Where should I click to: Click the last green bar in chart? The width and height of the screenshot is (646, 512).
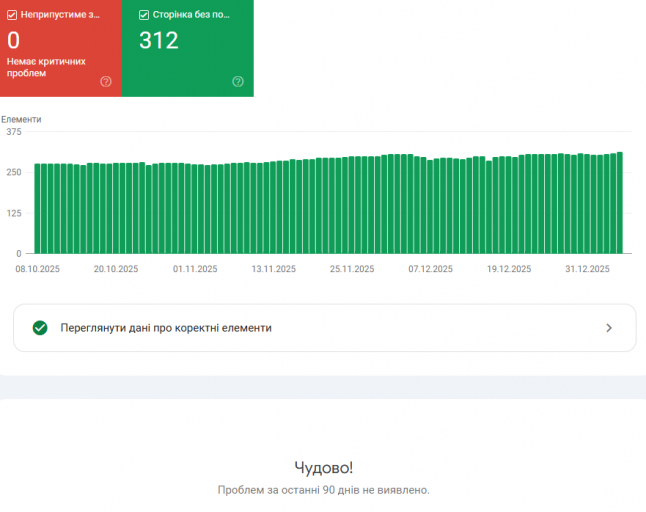[620, 203]
